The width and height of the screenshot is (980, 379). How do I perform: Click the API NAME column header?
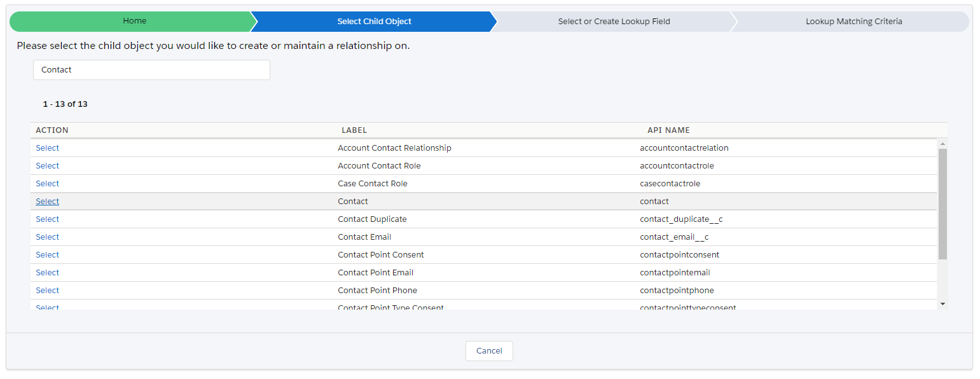[668, 130]
